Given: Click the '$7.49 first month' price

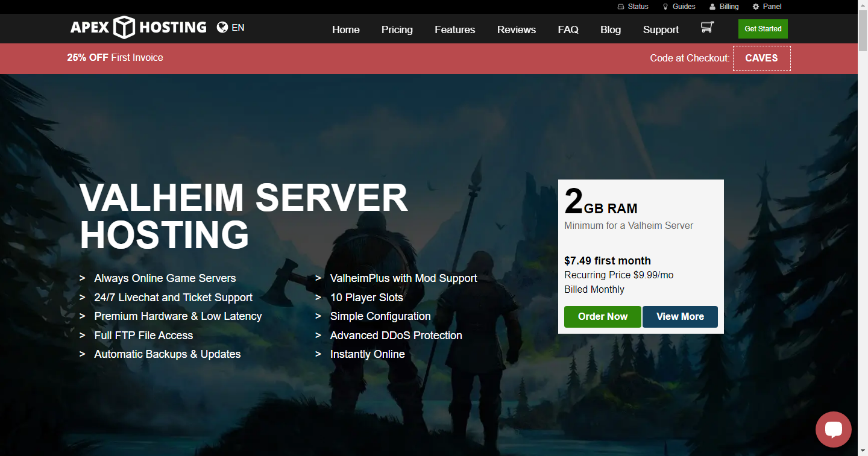Looking at the screenshot, I should pyautogui.click(x=608, y=261).
